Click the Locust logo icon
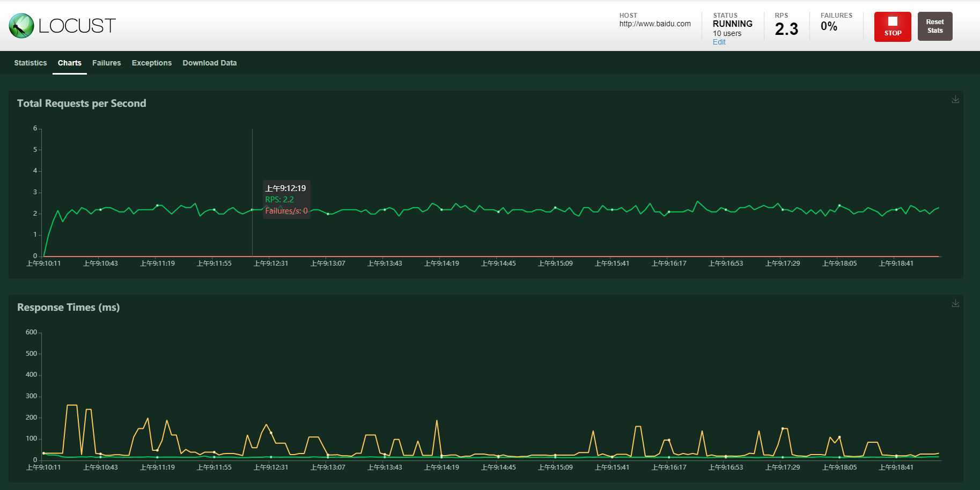Image resolution: width=980 pixels, height=490 pixels. coord(21,26)
